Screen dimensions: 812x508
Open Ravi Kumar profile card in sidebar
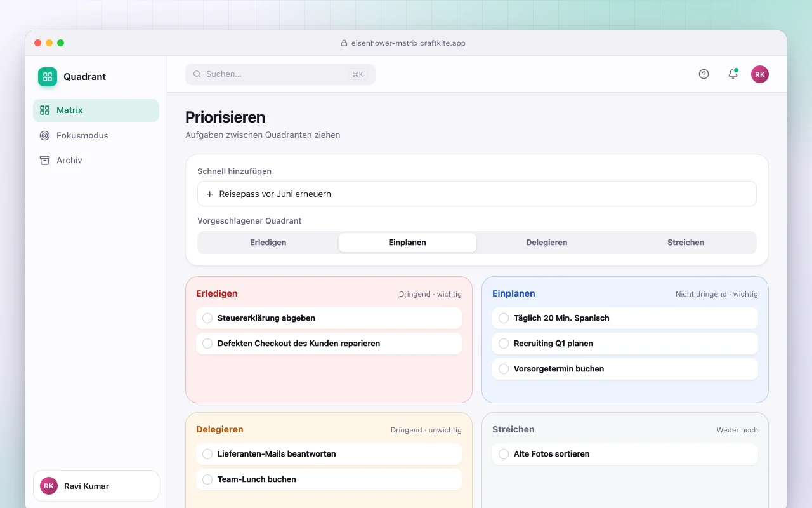click(x=96, y=486)
